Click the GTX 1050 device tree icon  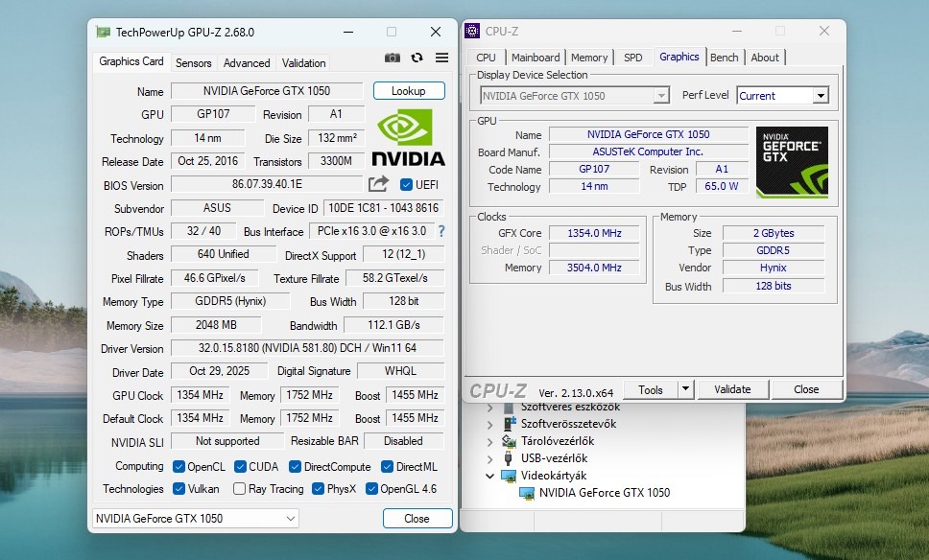point(527,493)
